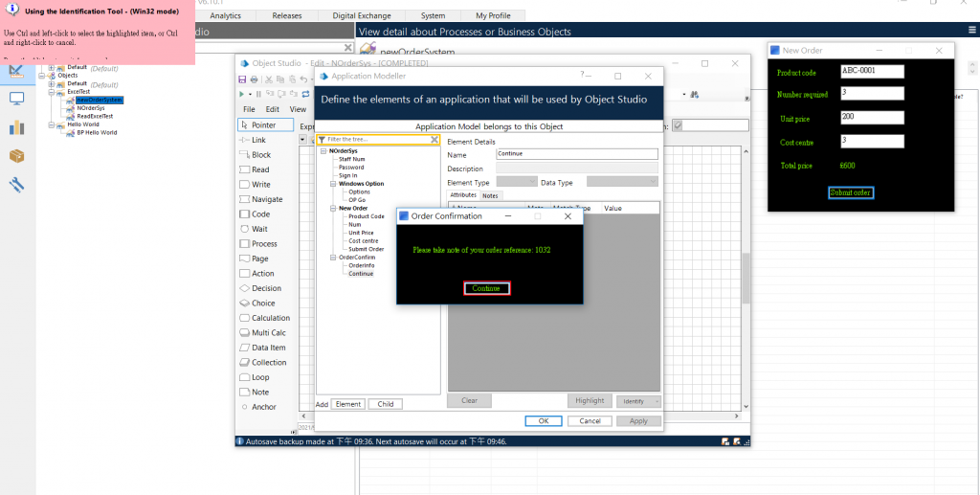
Task: Click the Add Element button
Action: [x=347, y=404]
